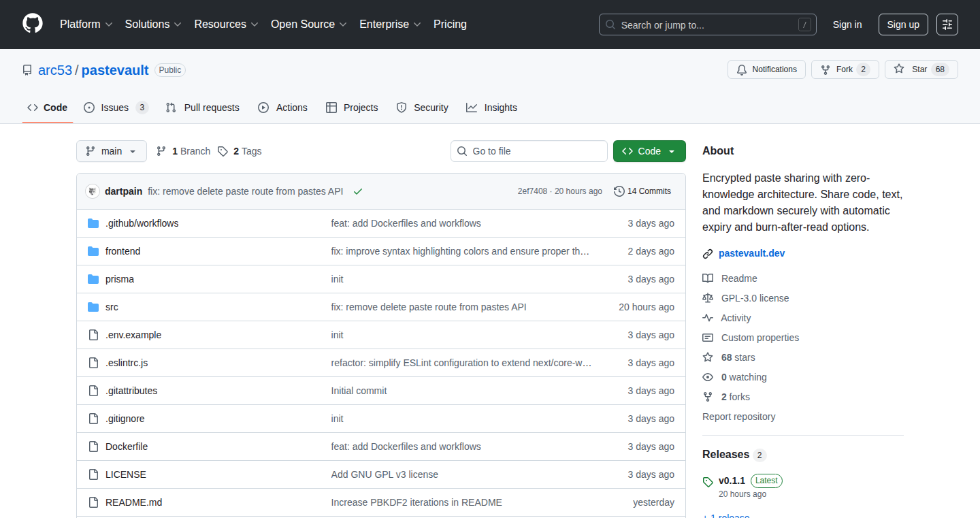Open the Projects tab

352,108
